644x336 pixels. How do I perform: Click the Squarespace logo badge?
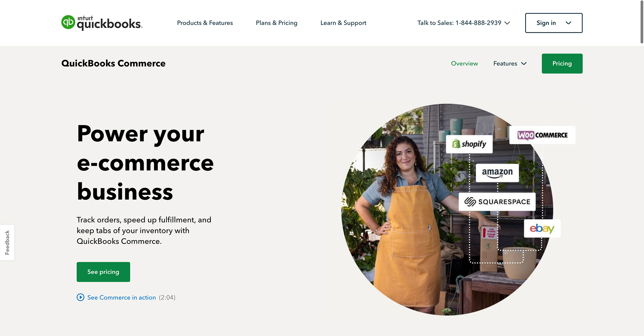[497, 202]
